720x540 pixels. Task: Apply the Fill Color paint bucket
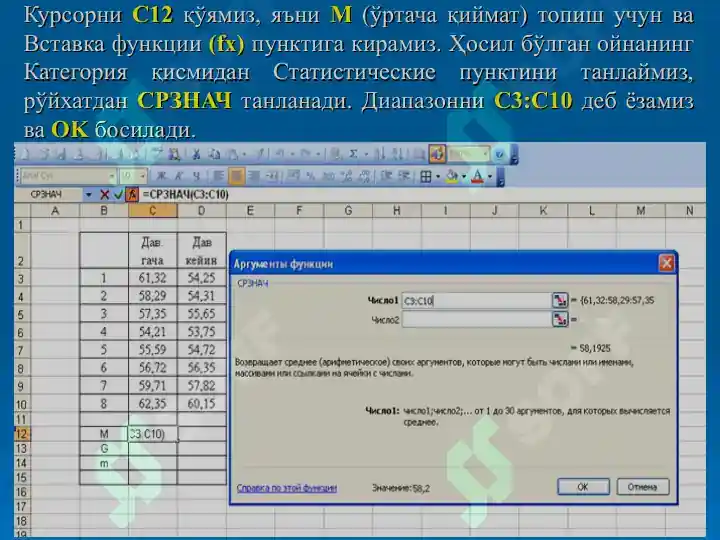point(452,176)
